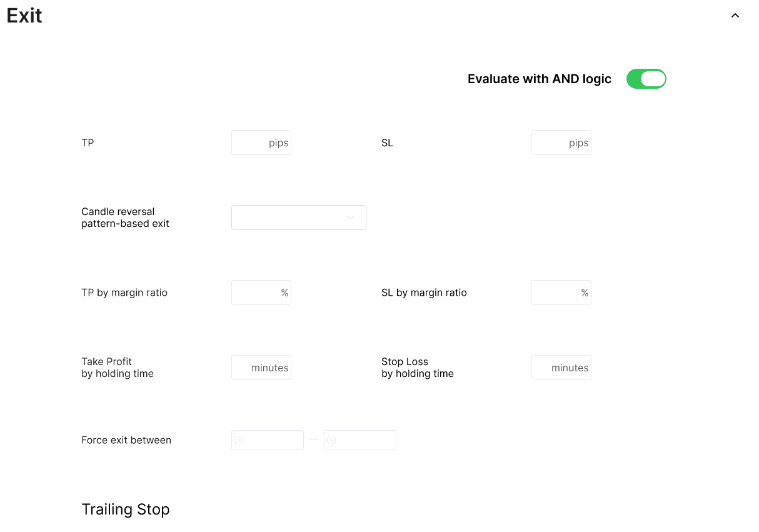Open the Candle reversal pattern-based exit dropdown
The width and height of the screenshot is (759, 532).
click(x=298, y=218)
